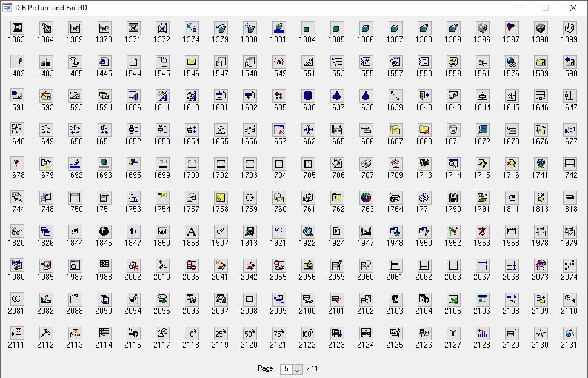The width and height of the screenshot is (588, 378).
Task: Pick the bar chart icon 2128
Action: [482, 333]
